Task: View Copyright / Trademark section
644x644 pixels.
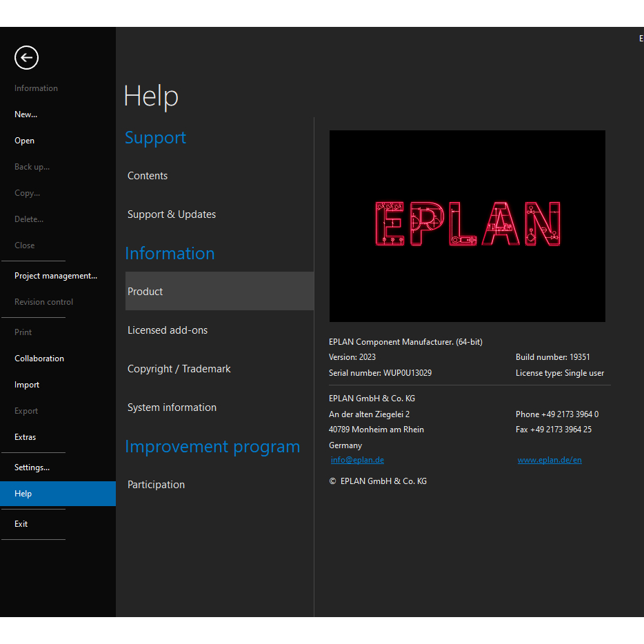Action: tap(179, 369)
